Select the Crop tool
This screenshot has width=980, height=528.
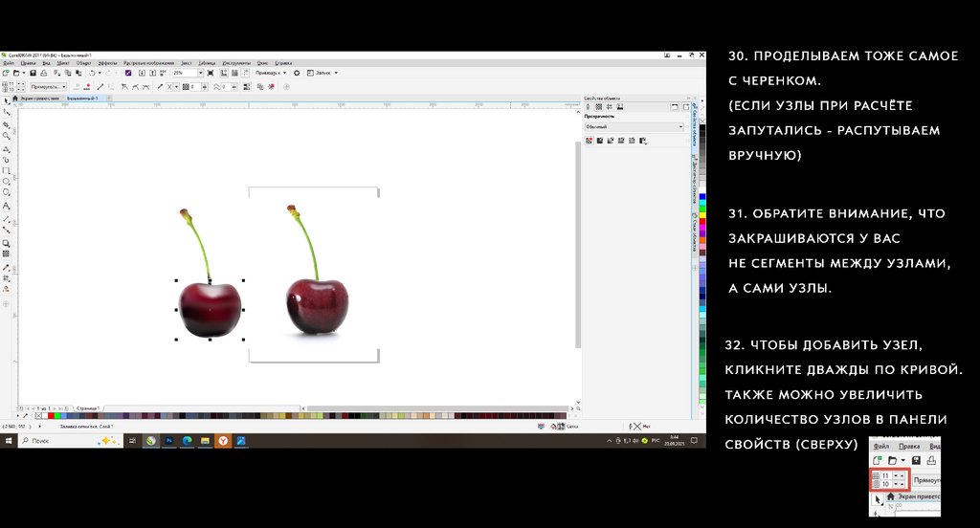7,125
